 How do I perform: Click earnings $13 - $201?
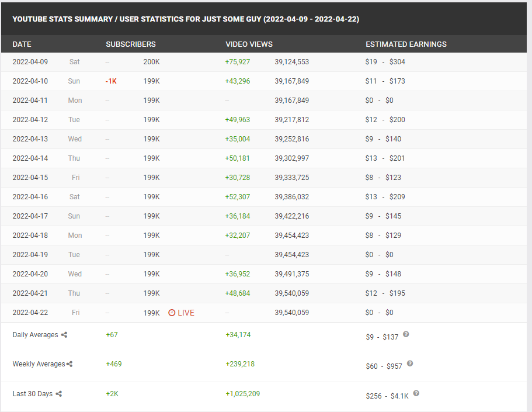tap(385, 158)
